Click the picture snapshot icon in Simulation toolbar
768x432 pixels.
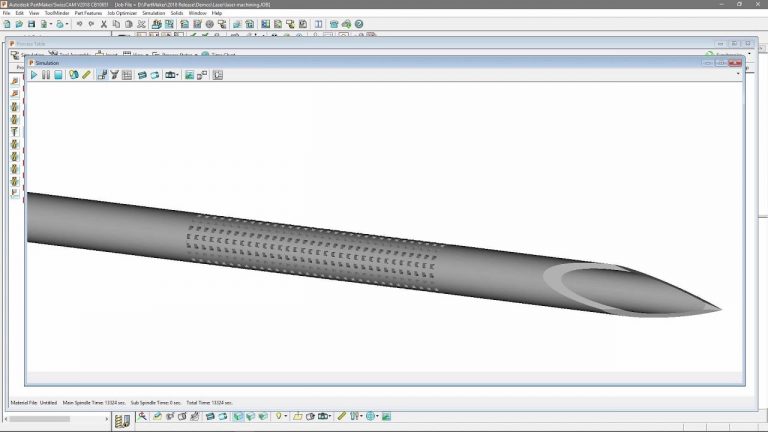[189, 75]
